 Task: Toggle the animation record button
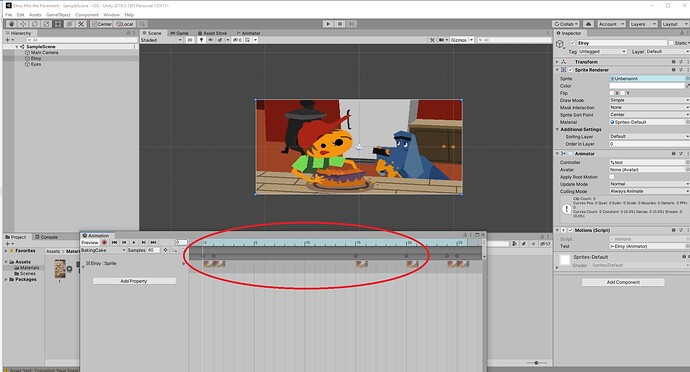point(104,242)
